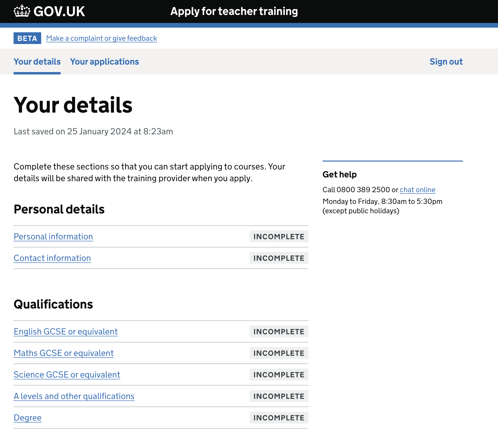
Task: Open the Degree section
Action: tap(28, 418)
